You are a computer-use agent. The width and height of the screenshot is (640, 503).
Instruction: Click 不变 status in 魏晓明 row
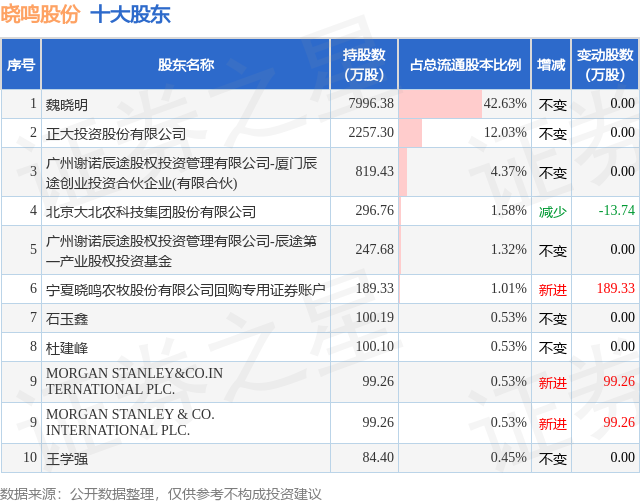click(x=553, y=105)
